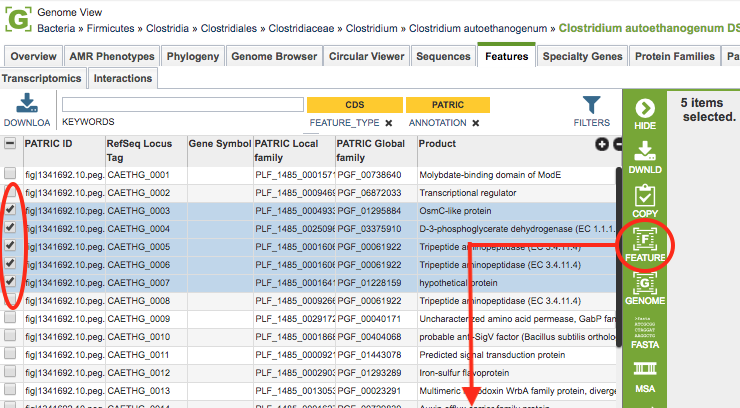The width and height of the screenshot is (740, 408).
Task: Uncheck the CAETHG_0003 row checkbox
Action: (10, 209)
